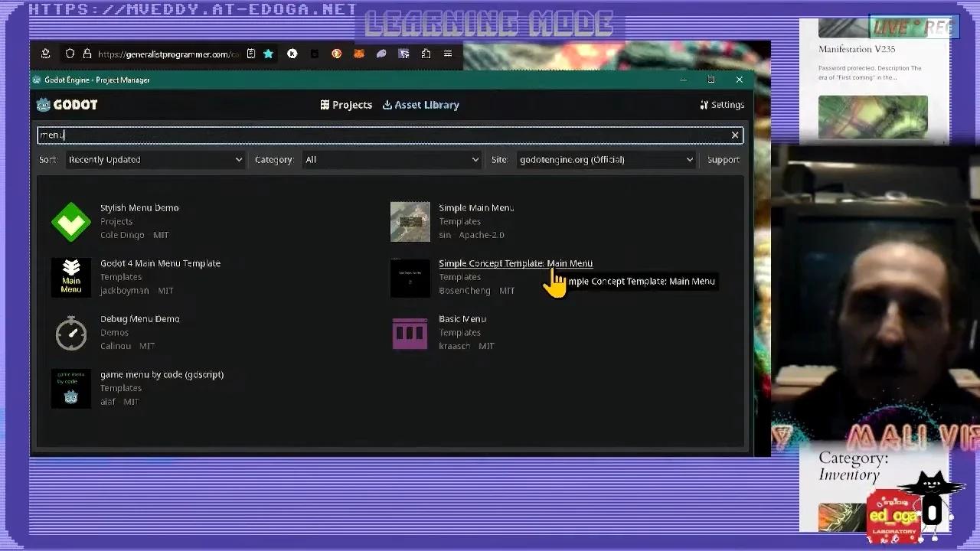The width and height of the screenshot is (980, 551).
Task: Click the browser extensions puzzle icon
Action: tap(426, 54)
